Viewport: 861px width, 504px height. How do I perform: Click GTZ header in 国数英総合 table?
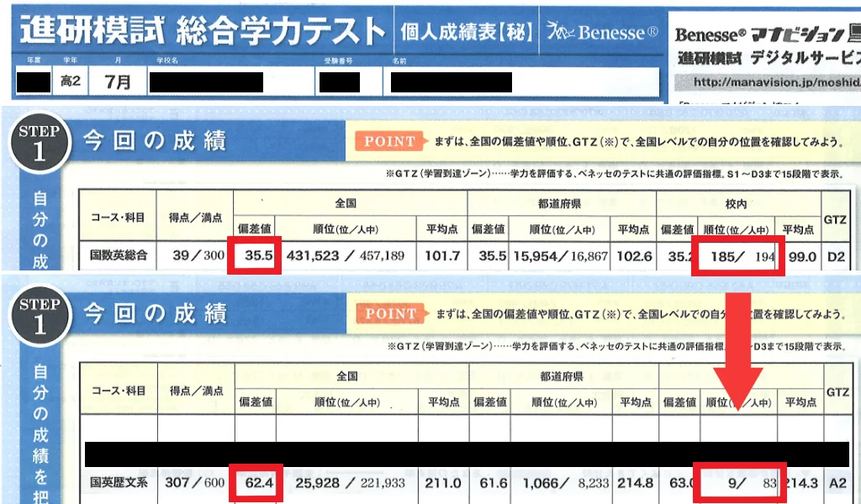tap(835, 219)
